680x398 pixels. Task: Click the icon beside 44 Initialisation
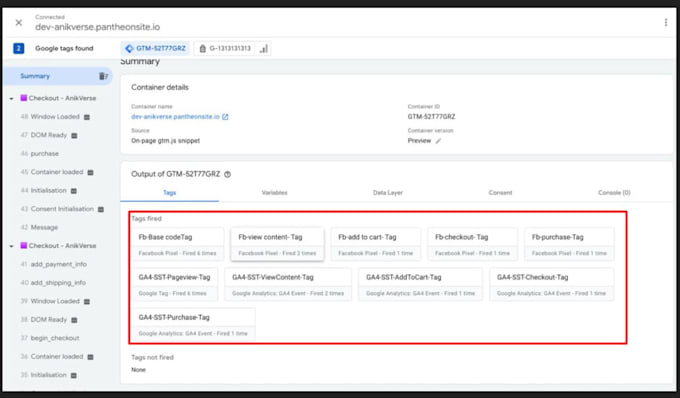(74, 191)
